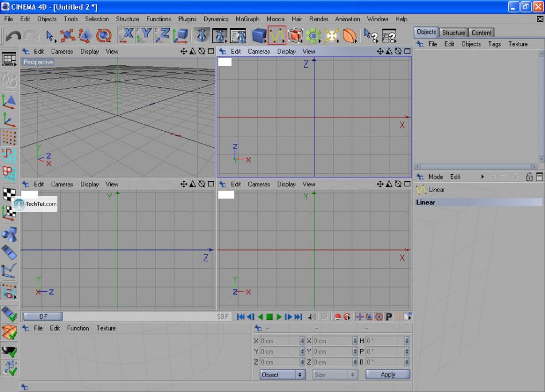545x392 pixels.
Task: Open the help window icon
Action: tap(389, 36)
